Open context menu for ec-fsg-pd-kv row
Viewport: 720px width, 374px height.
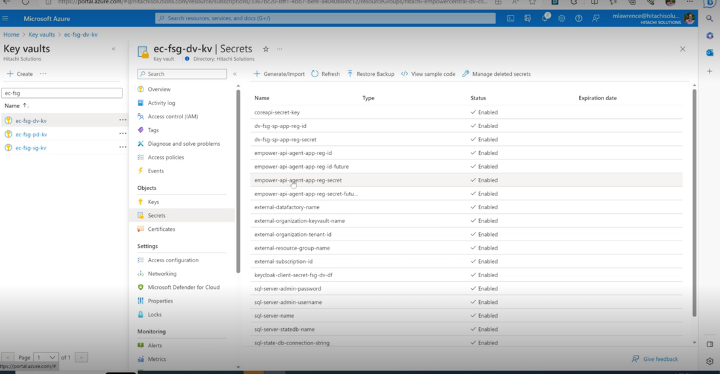[123, 134]
